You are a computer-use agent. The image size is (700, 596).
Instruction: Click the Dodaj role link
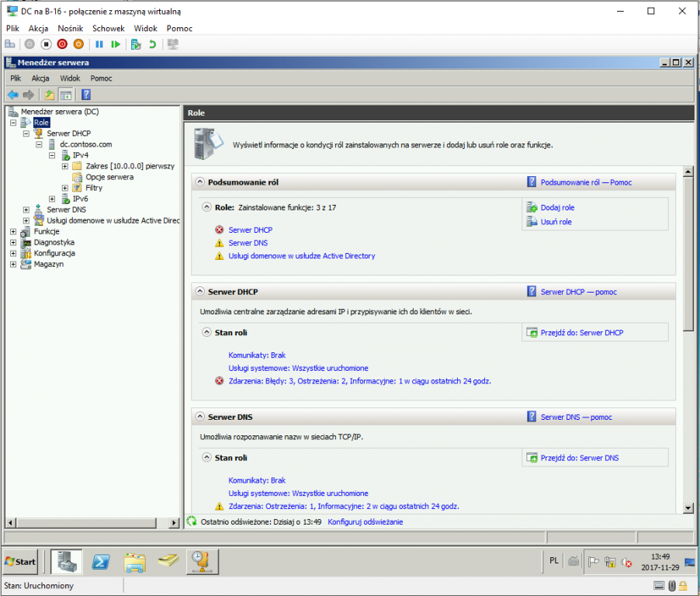[x=557, y=208]
